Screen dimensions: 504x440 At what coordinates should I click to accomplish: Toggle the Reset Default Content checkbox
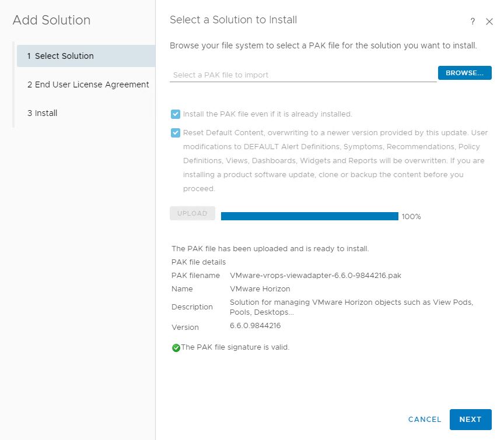point(176,133)
